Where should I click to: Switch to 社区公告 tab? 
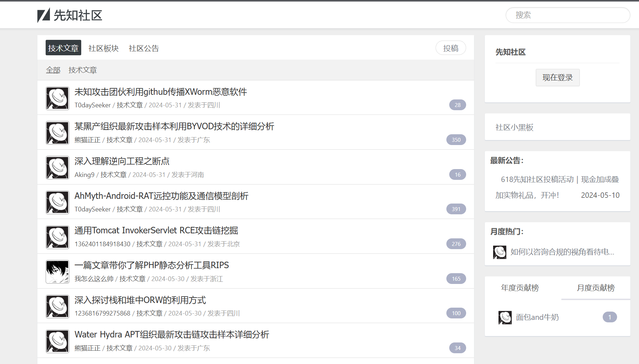144,48
